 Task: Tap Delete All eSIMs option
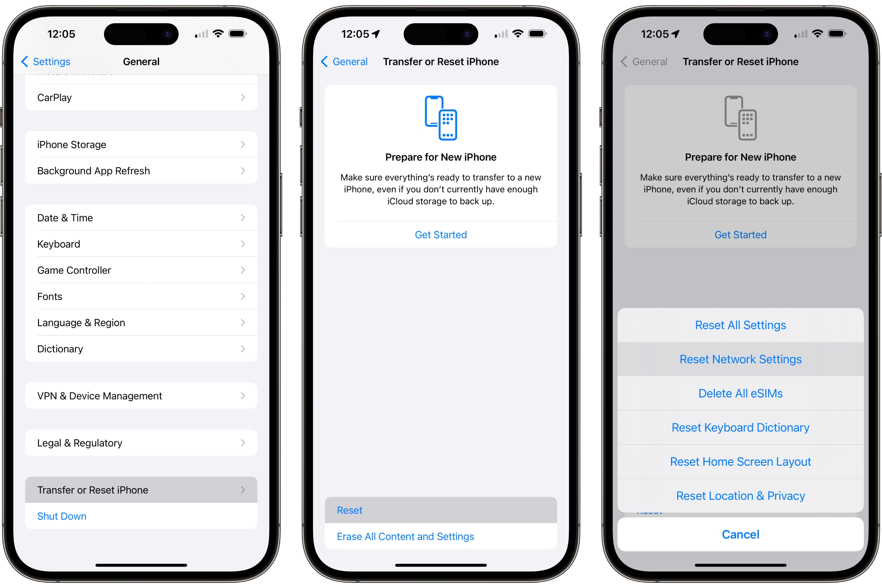[x=740, y=393]
